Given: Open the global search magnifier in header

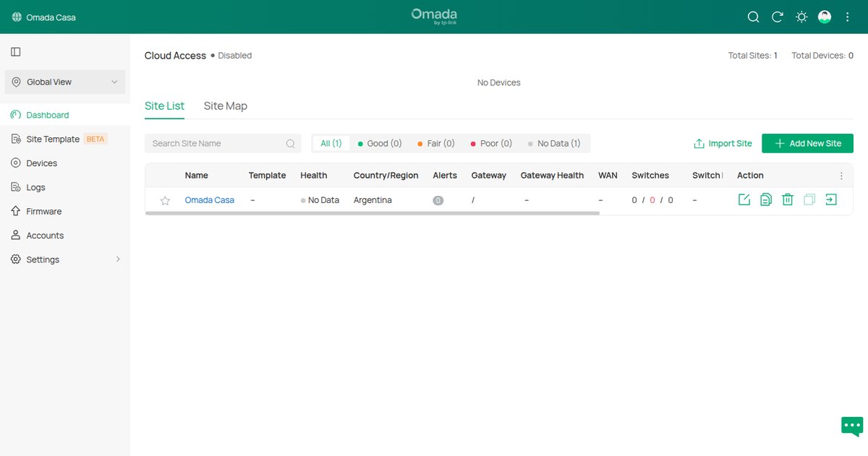Looking at the screenshot, I should coord(753,17).
